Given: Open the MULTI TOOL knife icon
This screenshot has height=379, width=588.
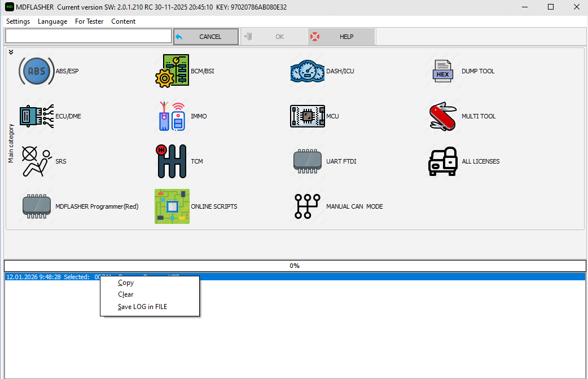Looking at the screenshot, I should [443, 117].
